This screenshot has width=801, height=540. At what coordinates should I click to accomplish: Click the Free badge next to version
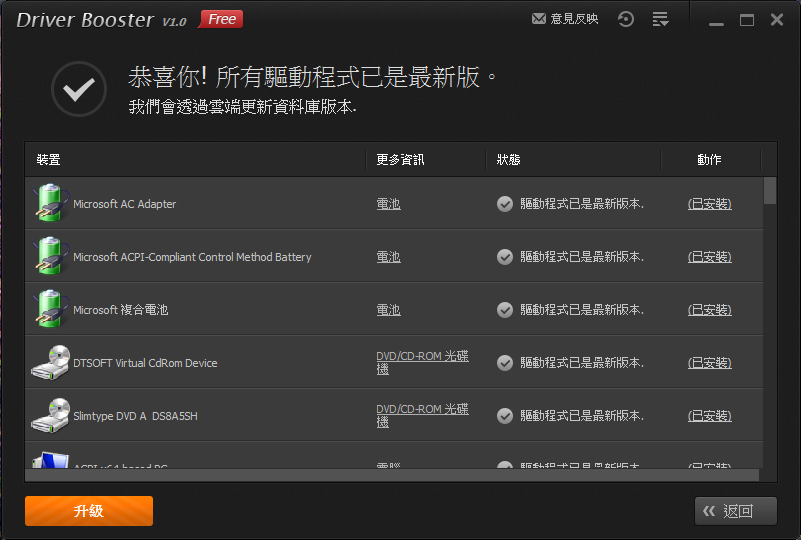(x=221, y=19)
